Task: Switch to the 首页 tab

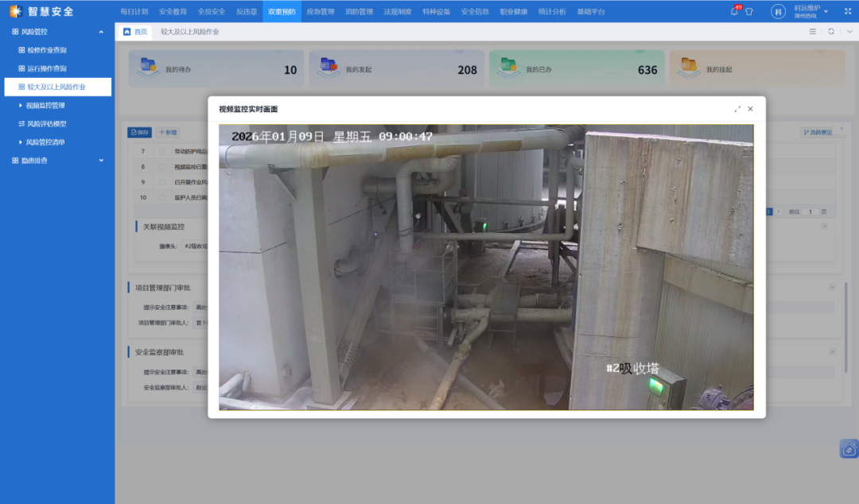Action: [136, 32]
